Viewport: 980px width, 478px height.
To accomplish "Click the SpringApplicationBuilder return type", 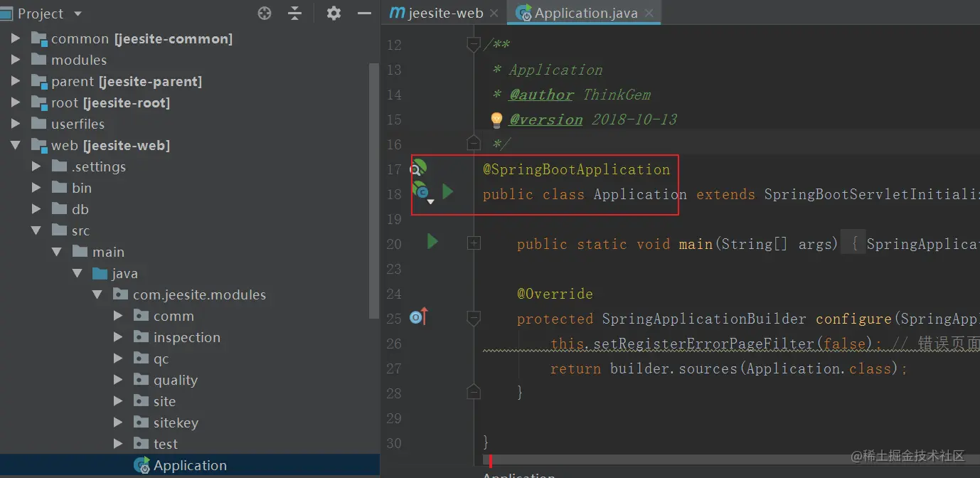I will pyautogui.click(x=704, y=319).
